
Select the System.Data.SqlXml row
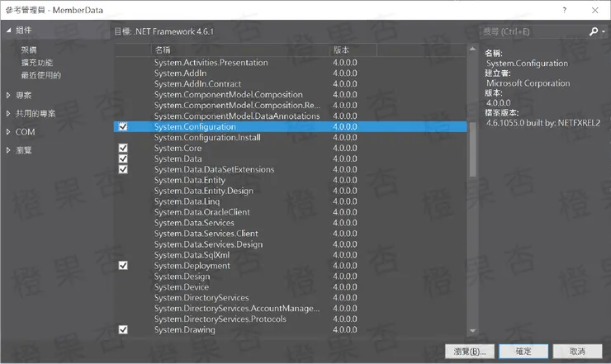291,255
